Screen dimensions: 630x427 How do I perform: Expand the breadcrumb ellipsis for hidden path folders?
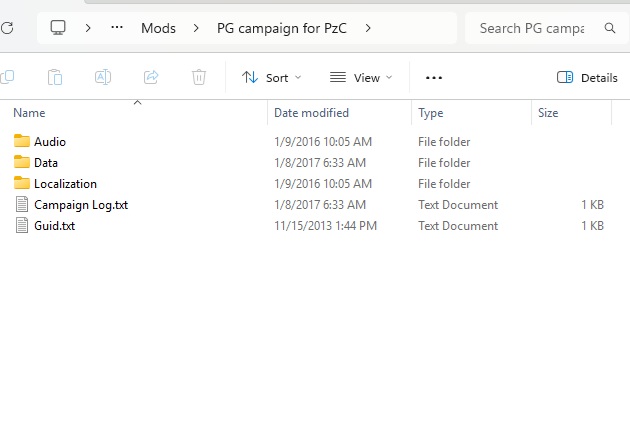click(x=117, y=28)
